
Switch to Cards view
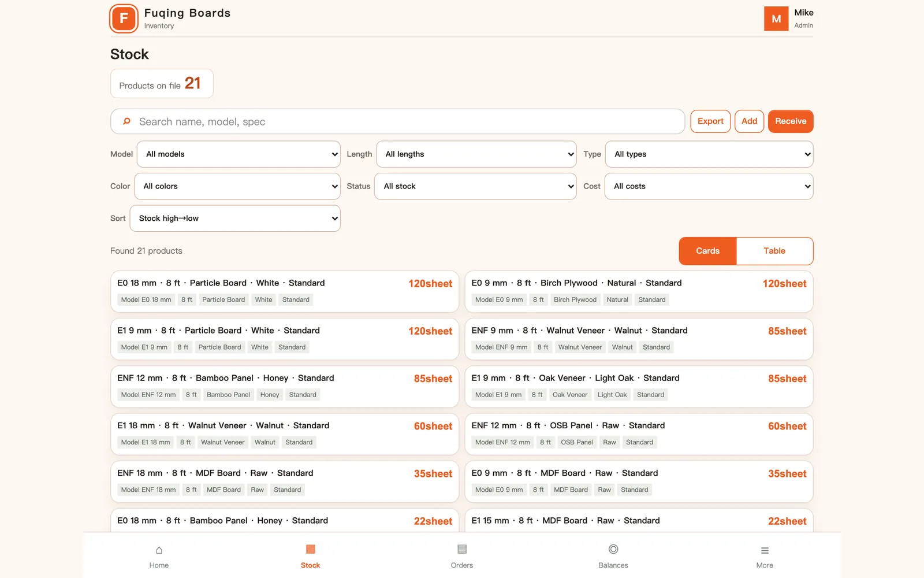click(707, 251)
